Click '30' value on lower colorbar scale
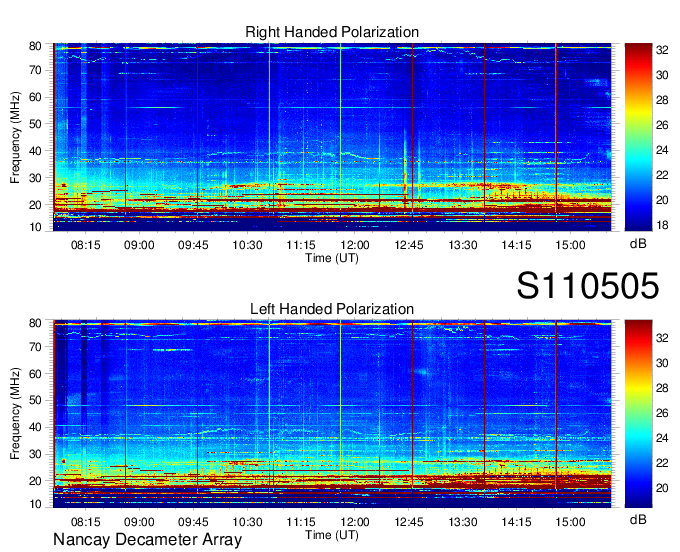 662,363
